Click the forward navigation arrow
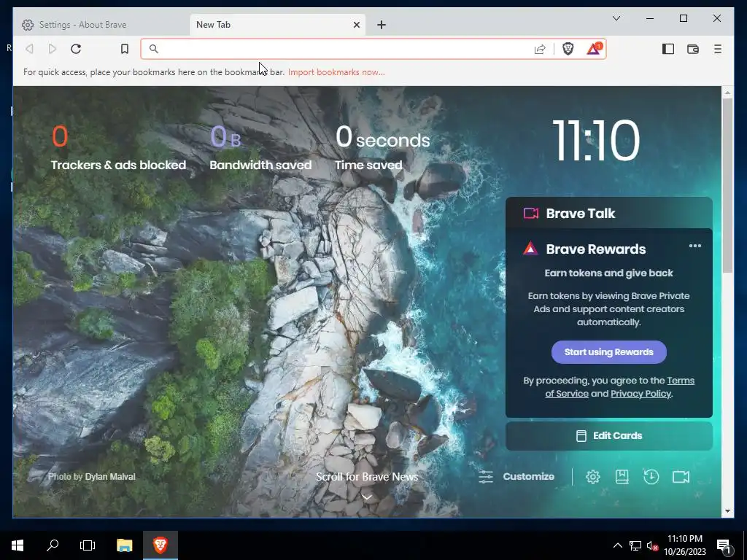This screenshot has width=747, height=560. coord(53,49)
